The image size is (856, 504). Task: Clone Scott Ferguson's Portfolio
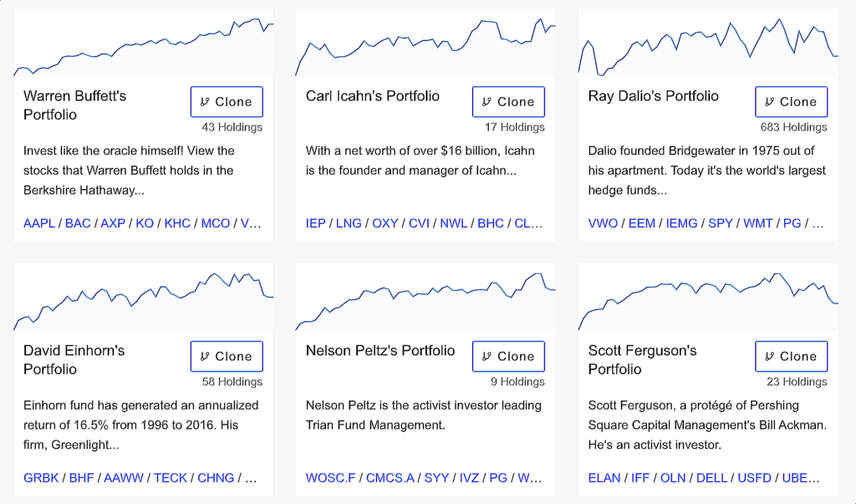click(x=791, y=356)
